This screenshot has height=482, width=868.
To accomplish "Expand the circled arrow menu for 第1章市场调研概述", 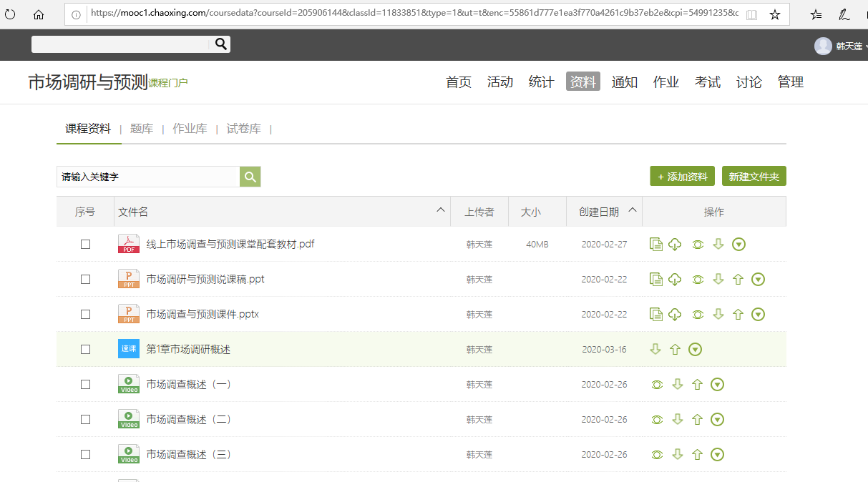I will point(695,350).
